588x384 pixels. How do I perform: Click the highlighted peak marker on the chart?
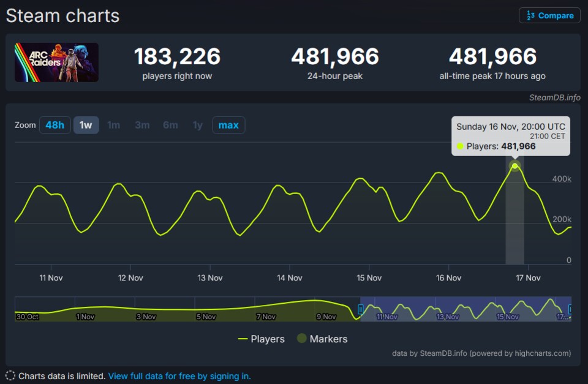point(514,165)
